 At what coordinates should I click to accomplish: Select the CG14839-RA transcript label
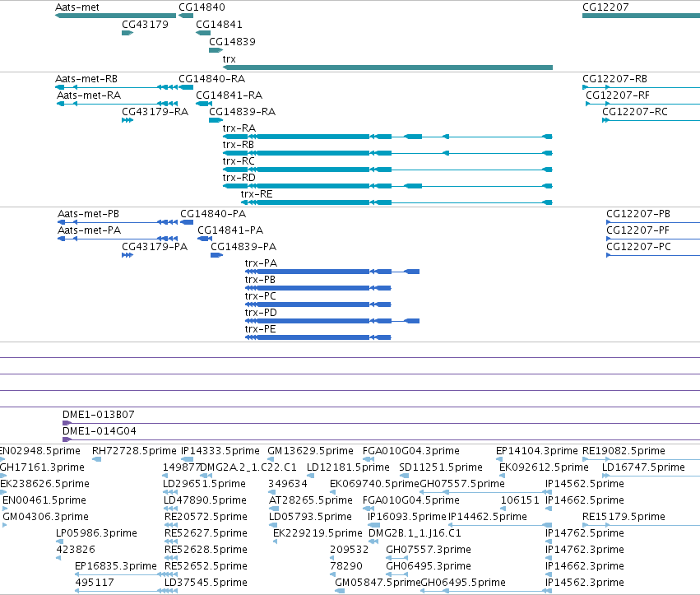point(243,112)
